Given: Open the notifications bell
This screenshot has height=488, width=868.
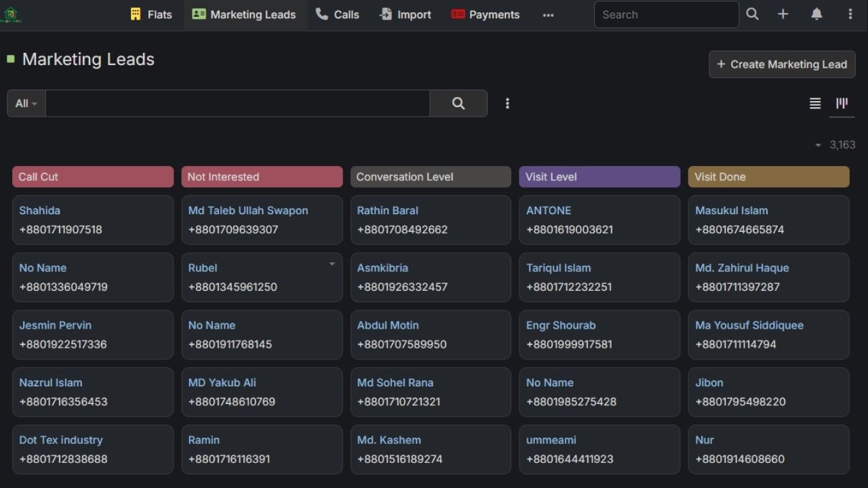Looking at the screenshot, I should [x=816, y=14].
